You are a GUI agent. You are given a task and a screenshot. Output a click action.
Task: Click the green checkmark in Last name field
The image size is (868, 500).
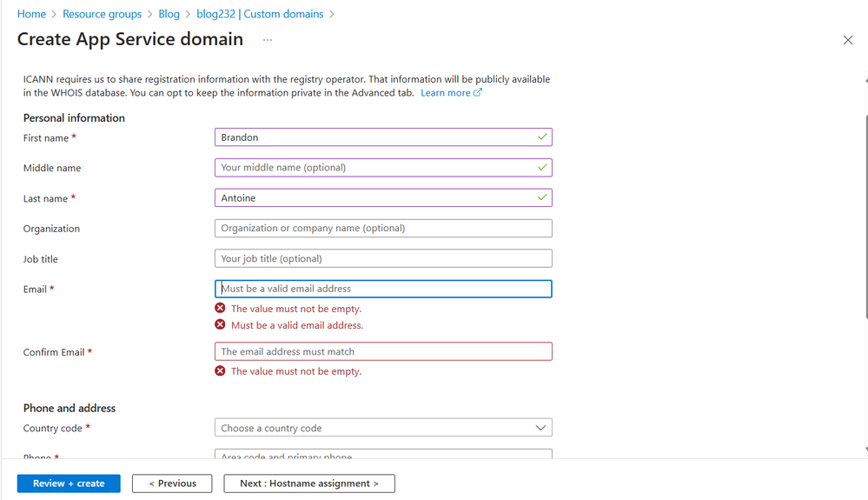coord(542,198)
